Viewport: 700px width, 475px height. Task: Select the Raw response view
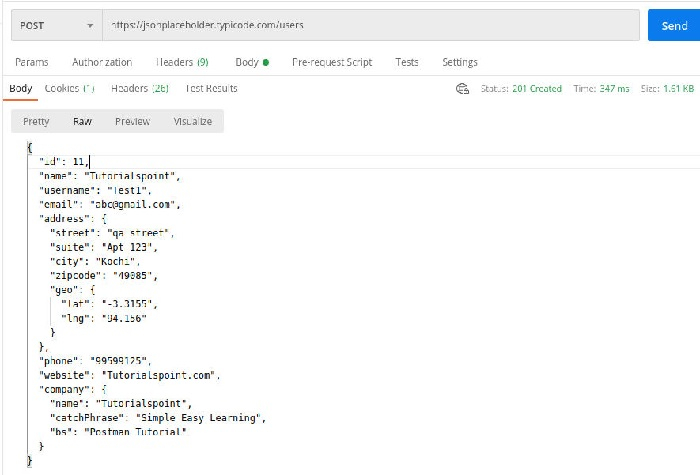point(82,121)
